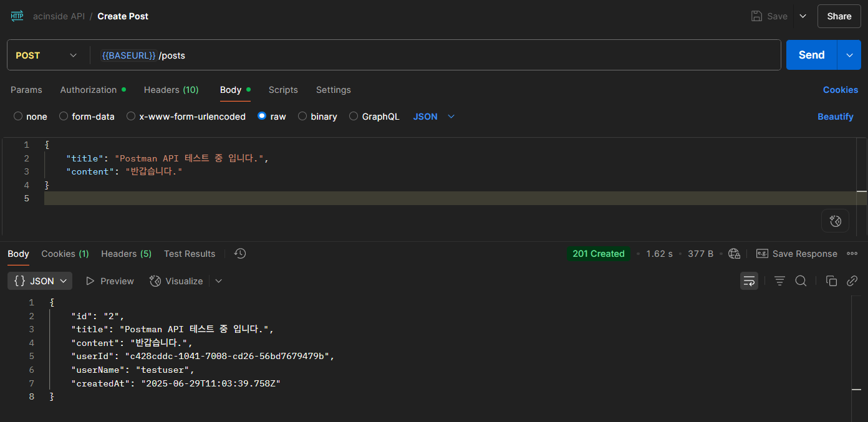
Task: Click the HTTP request type icon
Action: [x=17, y=16]
